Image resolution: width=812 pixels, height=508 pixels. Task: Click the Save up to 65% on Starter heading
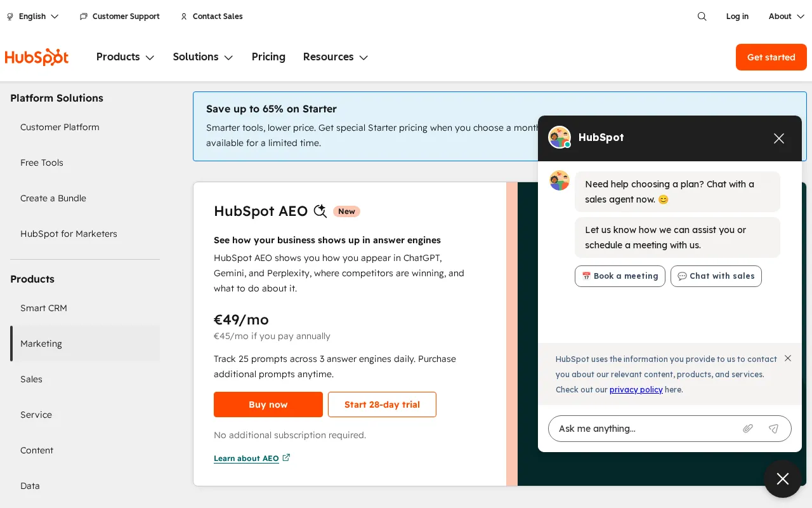(x=272, y=109)
